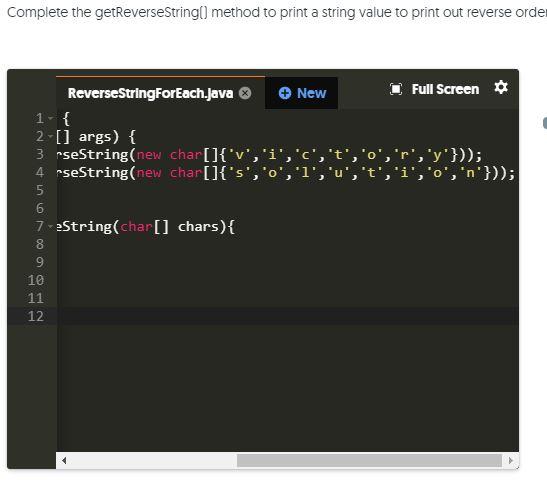The height and width of the screenshot is (486, 547).
Task: Close the ReverseStringForEach.java tab
Action: 245,93
